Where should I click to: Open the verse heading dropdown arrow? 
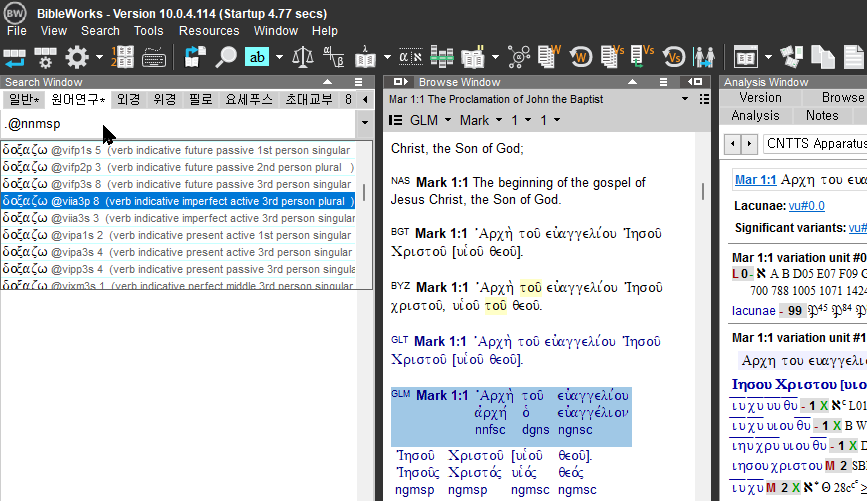(685, 99)
